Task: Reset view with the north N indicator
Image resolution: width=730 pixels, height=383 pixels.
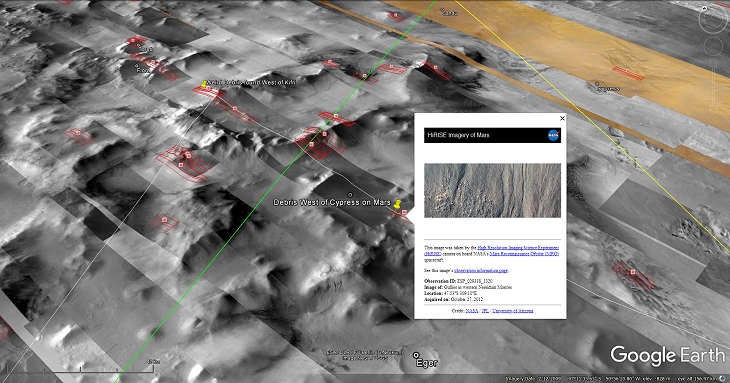Action: click(705, 8)
